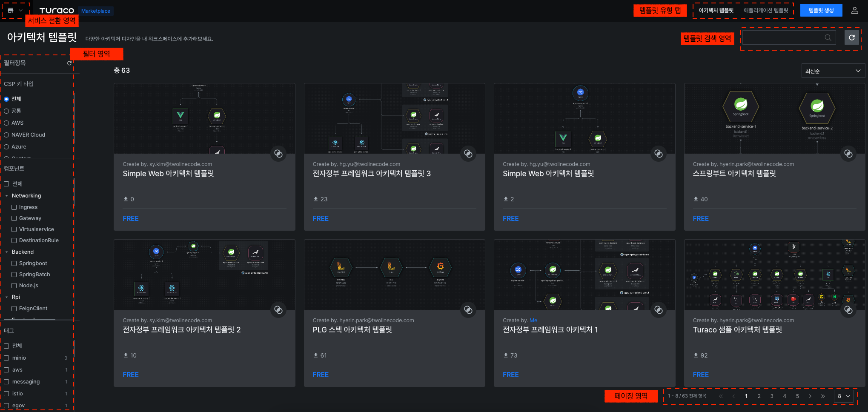
Task: Click compare icon on 스프링부트 아키텍처 템플릿 card
Action: click(848, 154)
